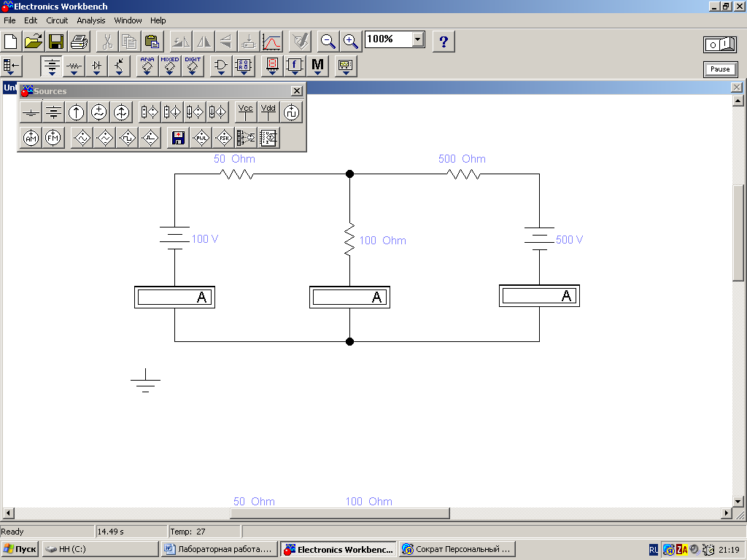Open the Window menu
The image size is (747, 560).
pyautogui.click(x=128, y=20)
